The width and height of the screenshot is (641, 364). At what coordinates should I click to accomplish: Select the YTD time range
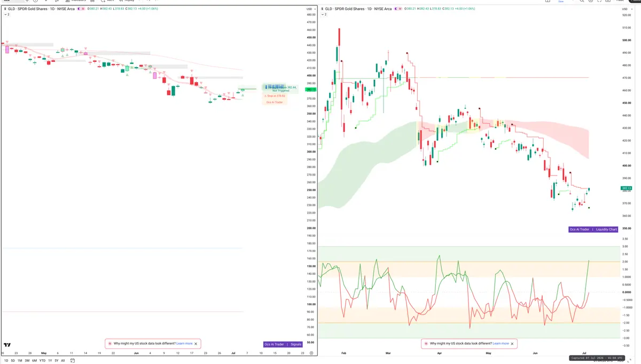[x=42, y=361]
